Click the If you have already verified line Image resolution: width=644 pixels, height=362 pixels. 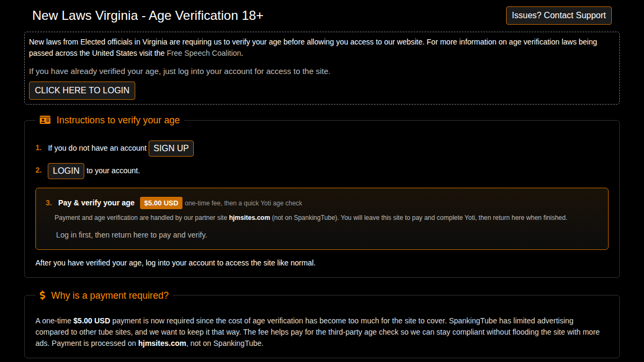180,71
